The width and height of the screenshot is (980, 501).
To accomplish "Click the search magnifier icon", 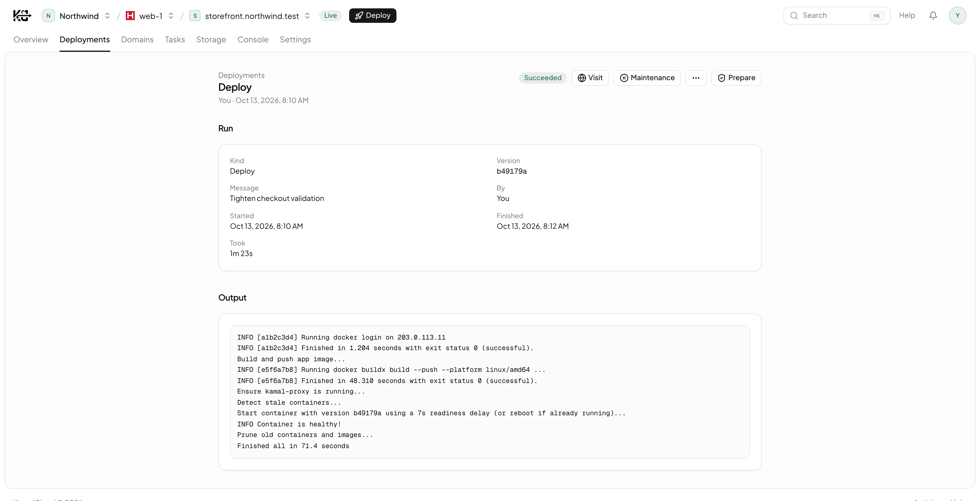I will pyautogui.click(x=794, y=16).
